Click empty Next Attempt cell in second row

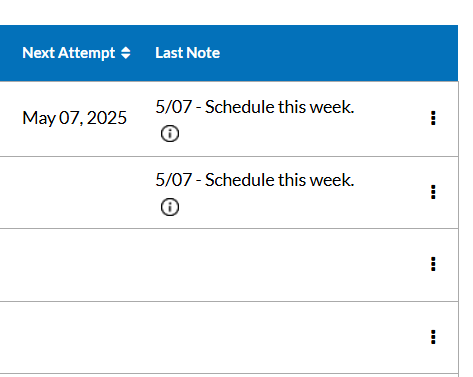tap(75, 192)
